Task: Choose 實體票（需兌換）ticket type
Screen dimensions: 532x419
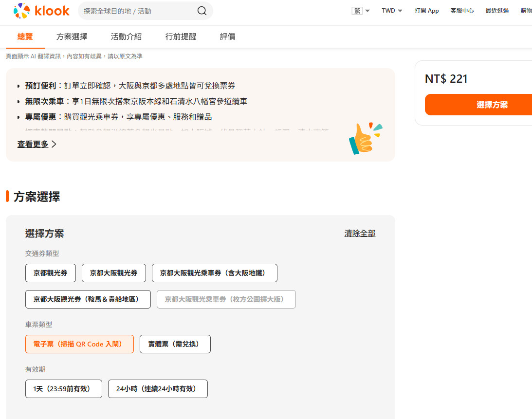Action: tap(175, 344)
